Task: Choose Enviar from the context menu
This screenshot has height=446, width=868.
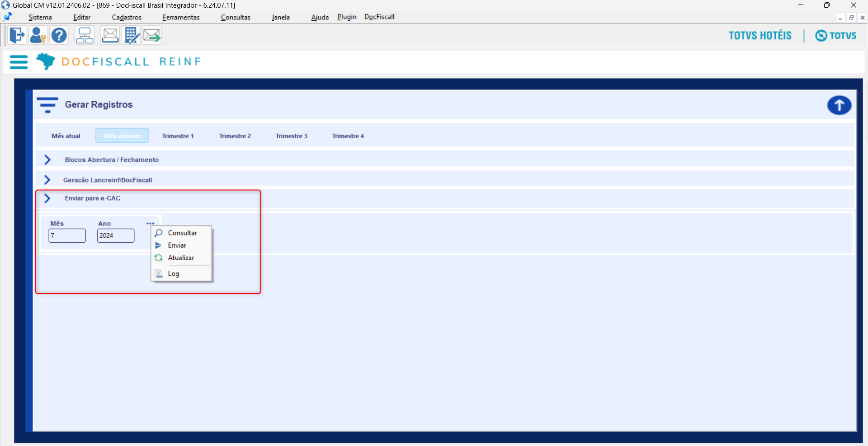Action: [182, 245]
